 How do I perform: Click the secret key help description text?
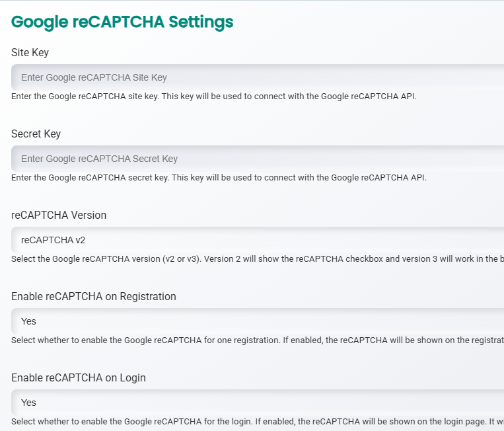pyautogui.click(x=219, y=177)
